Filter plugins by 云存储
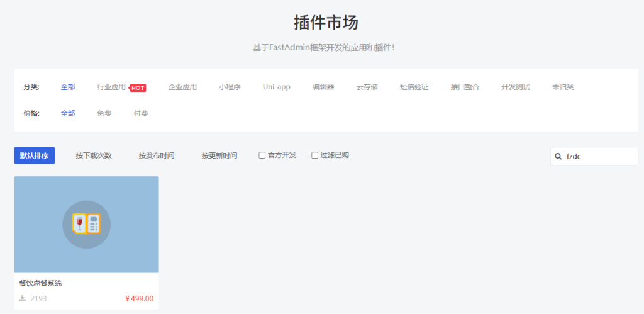Image resolution: width=644 pixels, height=314 pixels. [367, 87]
